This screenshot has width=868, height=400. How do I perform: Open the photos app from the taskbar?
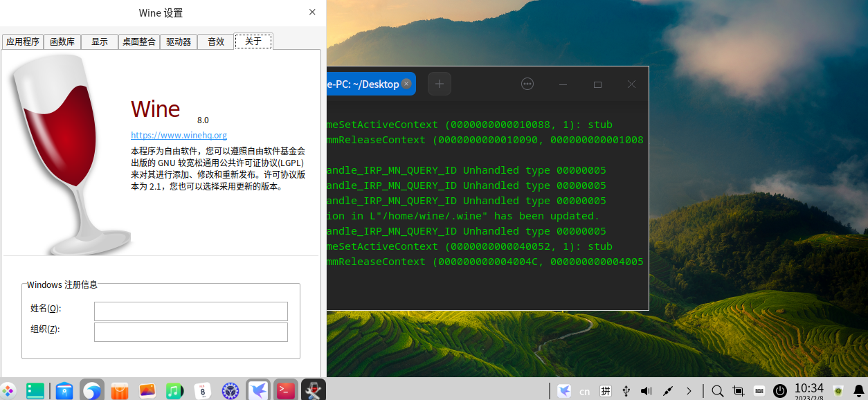coord(147,390)
